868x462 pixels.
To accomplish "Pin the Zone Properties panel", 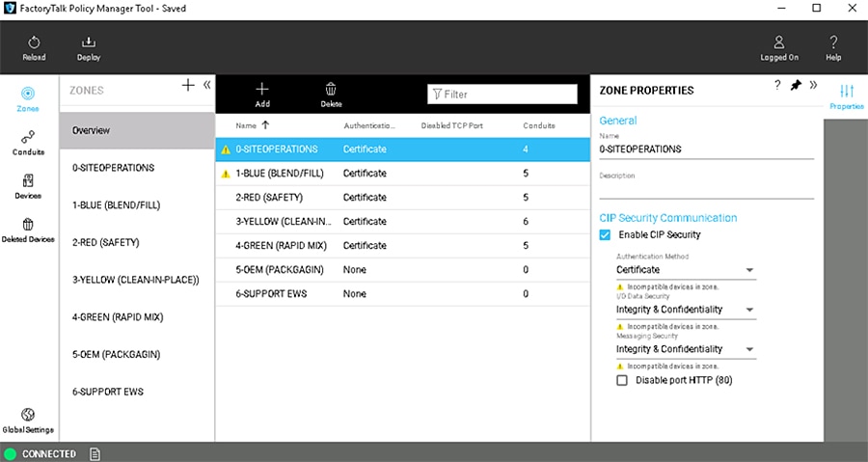I will click(796, 85).
